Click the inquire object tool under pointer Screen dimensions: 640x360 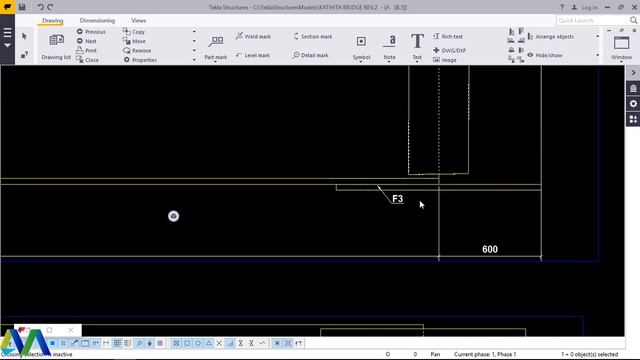tap(24, 55)
